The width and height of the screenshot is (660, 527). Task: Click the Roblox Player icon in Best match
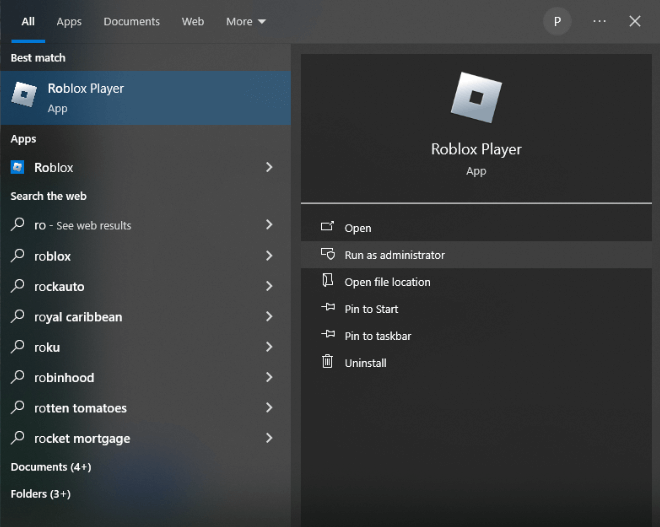pyautogui.click(x=24, y=94)
